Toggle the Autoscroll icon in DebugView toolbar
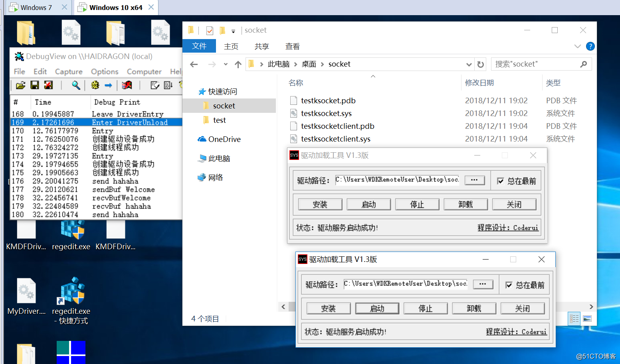Viewport: 620px width, 364px height. pyautogui.click(x=168, y=85)
